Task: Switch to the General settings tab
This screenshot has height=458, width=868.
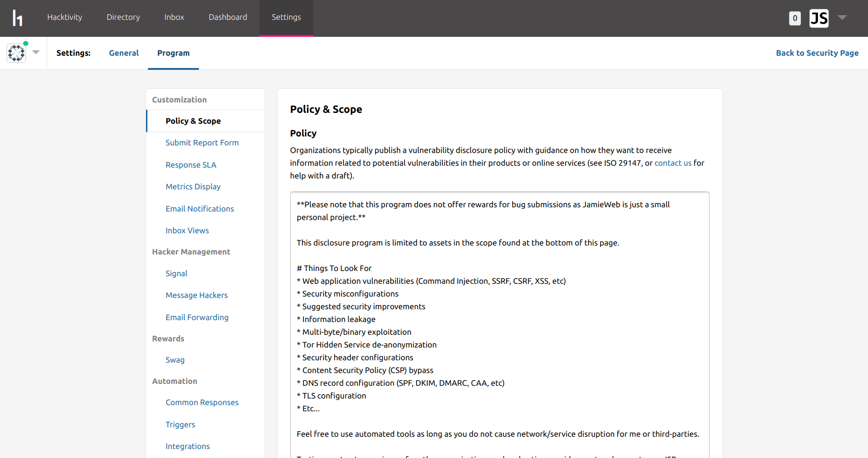Action: 124,53
